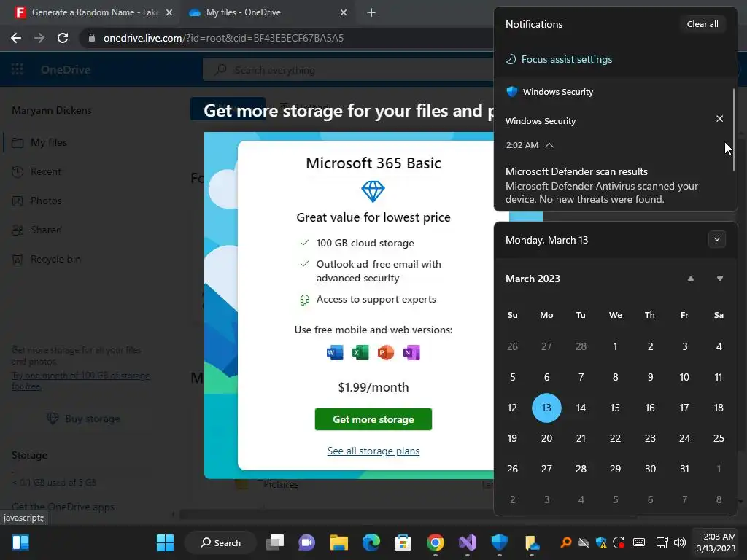This screenshot has height=560, width=747.
Task: Click the 2:03 AM clock on taskbar
Action: tap(716, 542)
